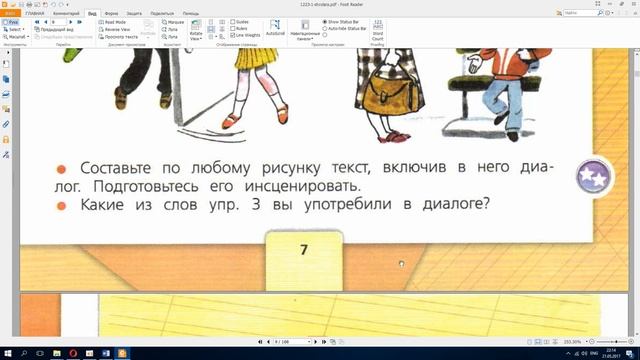The image size is (640, 360).
Task: Open Word from the taskbar
Action: 106,353
